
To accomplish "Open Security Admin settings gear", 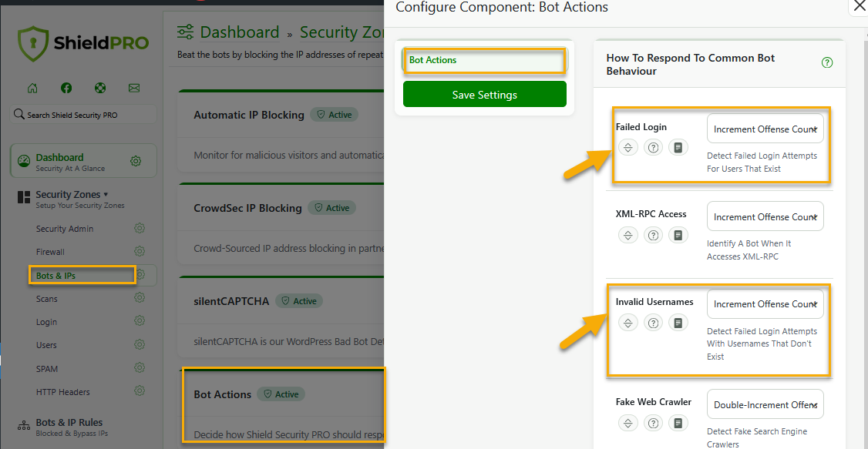I will (x=140, y=229).
